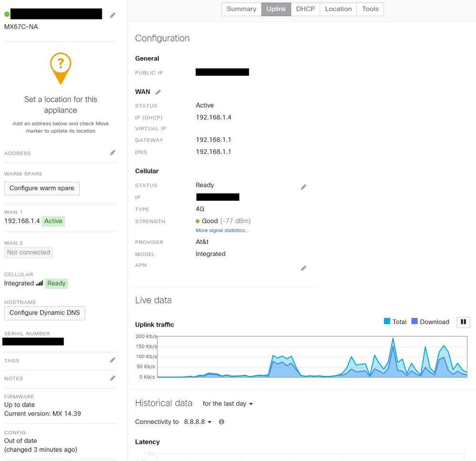Click the yellow question-mark location marker

pos(61,67)
